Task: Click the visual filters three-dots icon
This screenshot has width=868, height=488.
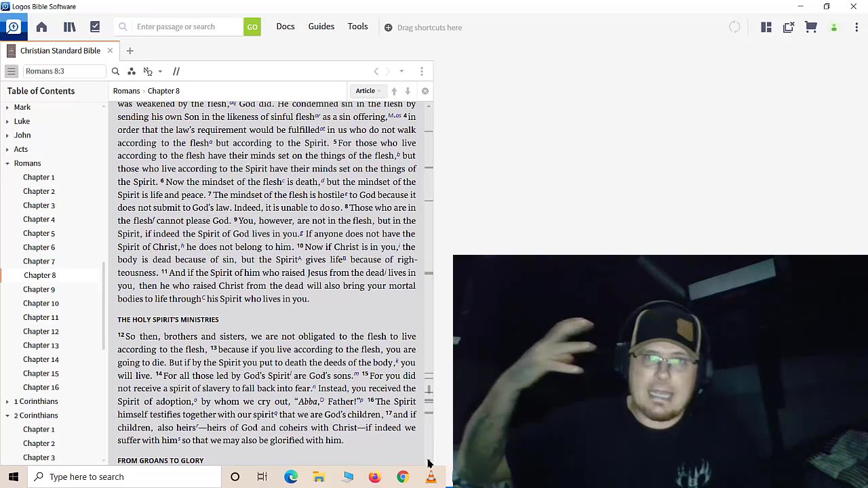Action: click(132, 71)
